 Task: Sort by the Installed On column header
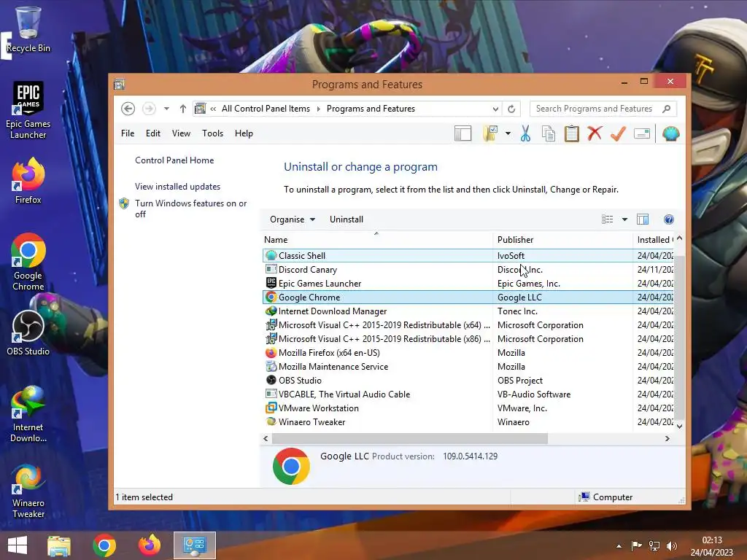654,240
